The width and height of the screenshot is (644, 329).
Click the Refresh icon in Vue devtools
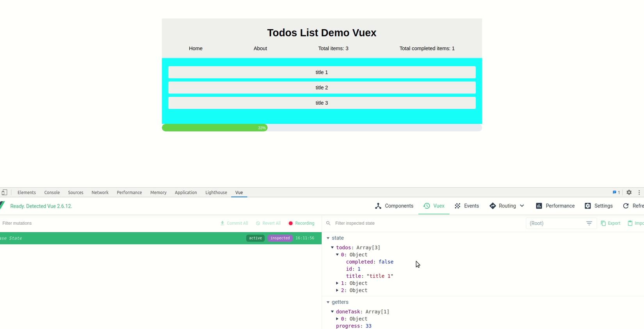click(x=626, y=206)
